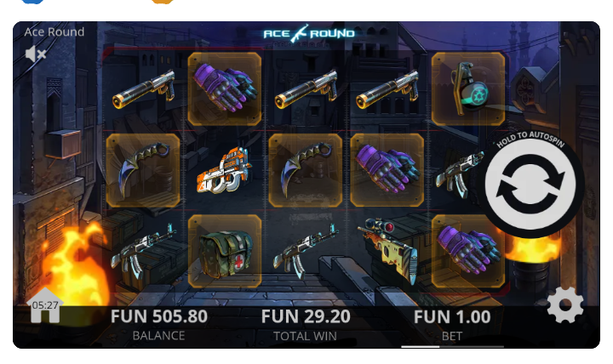Click the karambit knife in third reel

pyautogui.click(x=306, y=170)
